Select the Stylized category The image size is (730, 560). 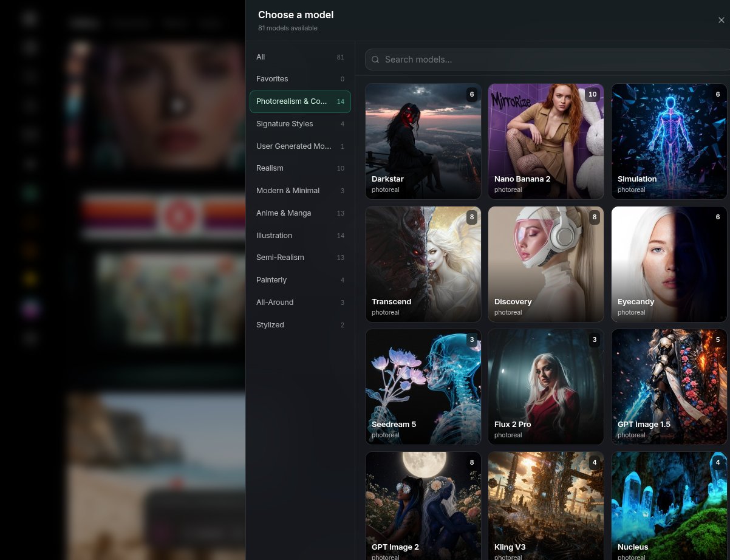point(300,325)
